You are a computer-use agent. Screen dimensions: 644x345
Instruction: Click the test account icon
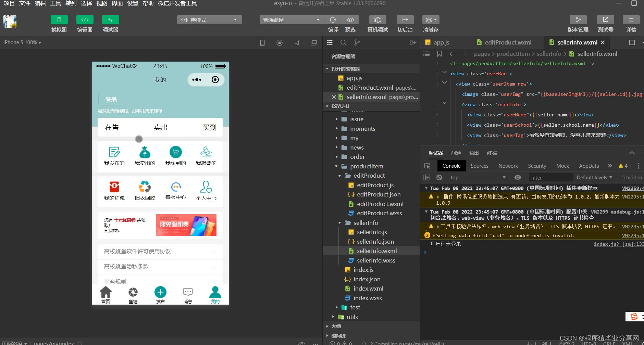coord(605,20)
